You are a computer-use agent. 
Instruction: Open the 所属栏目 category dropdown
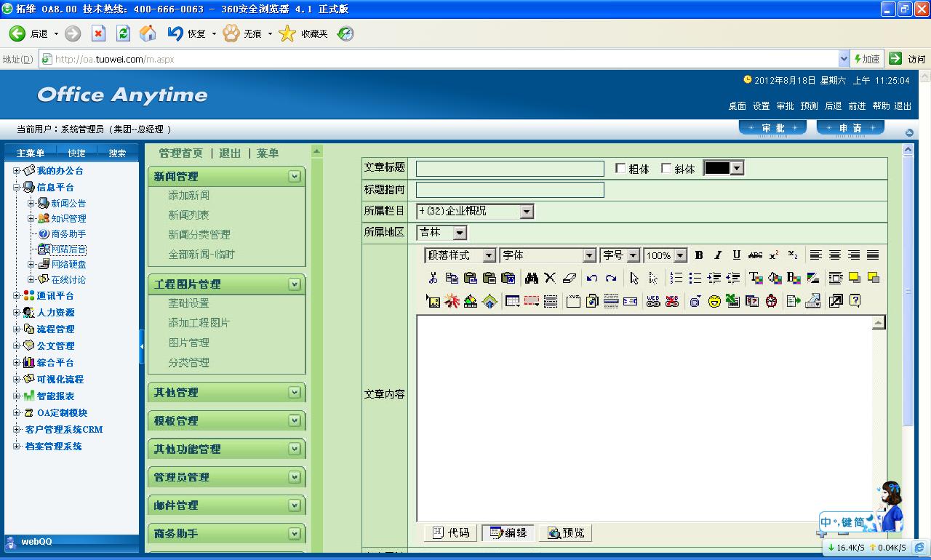pyautogui.click(x=527, y=212)
